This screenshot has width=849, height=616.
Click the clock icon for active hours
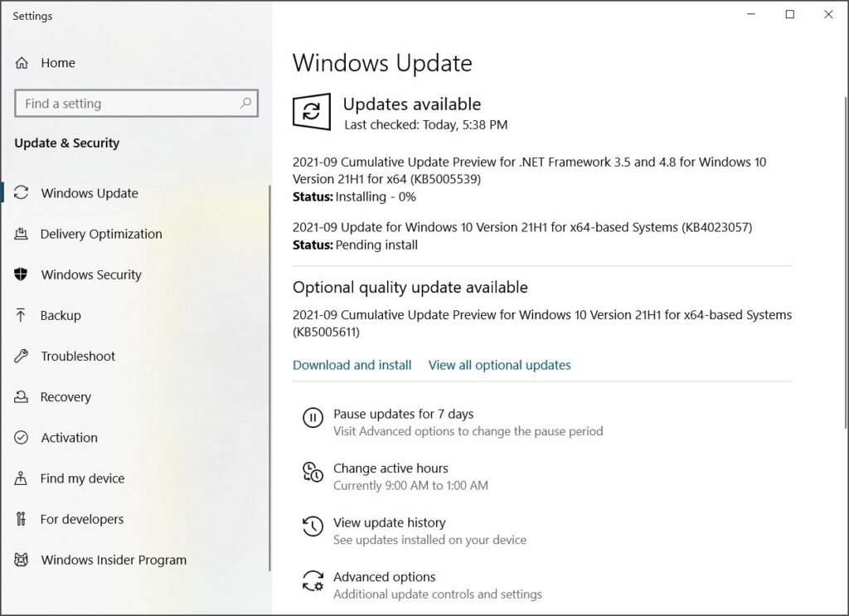[313, 472]
